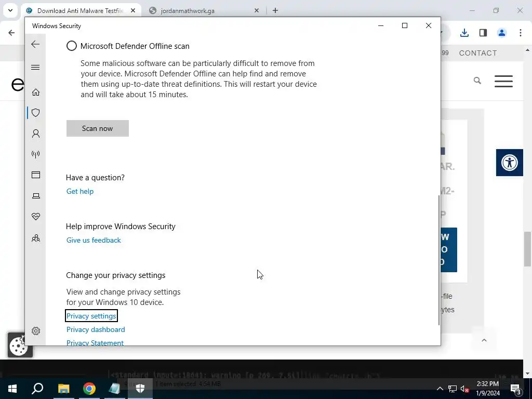The width and height of the screenshot is (532, 399).
Task: Click the website search magnifier icon
Action: (477, 81)
